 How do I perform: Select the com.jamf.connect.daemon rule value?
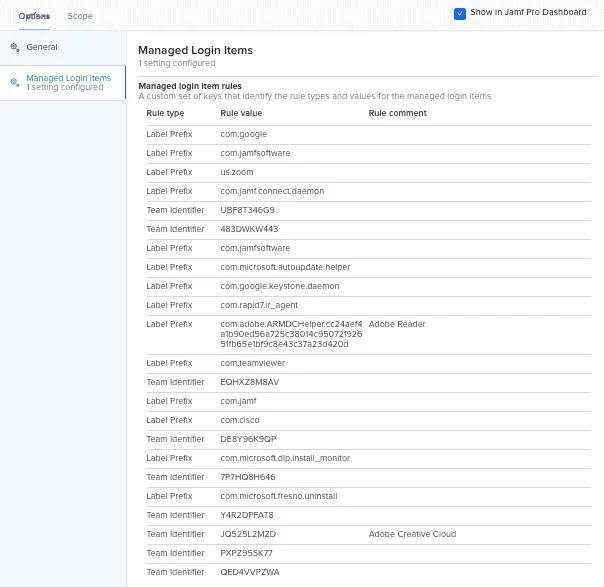click(x=272, y=191)
